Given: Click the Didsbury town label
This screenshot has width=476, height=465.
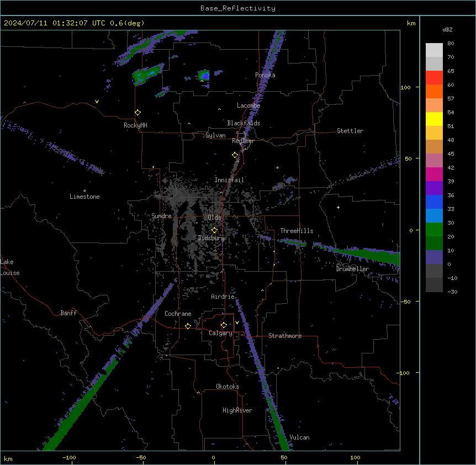Looking at the screenshot, I should (x=211, y=238).
